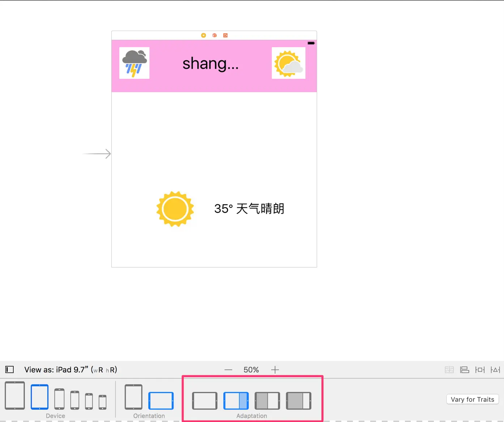Select the 35° 天气晴朗 label
Screen dimensions: 504x422
[249, 208]
